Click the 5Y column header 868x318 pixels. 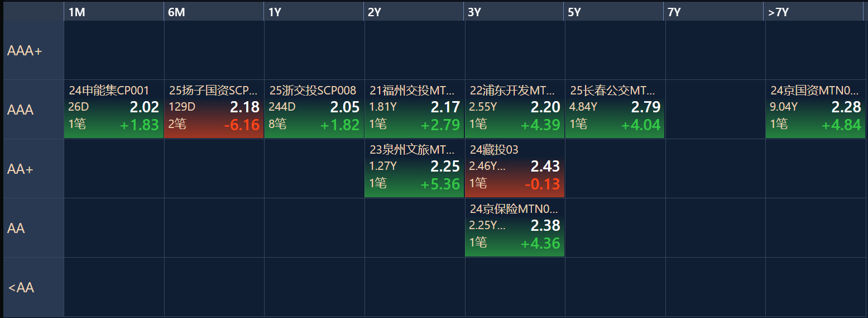click(615, 12)
